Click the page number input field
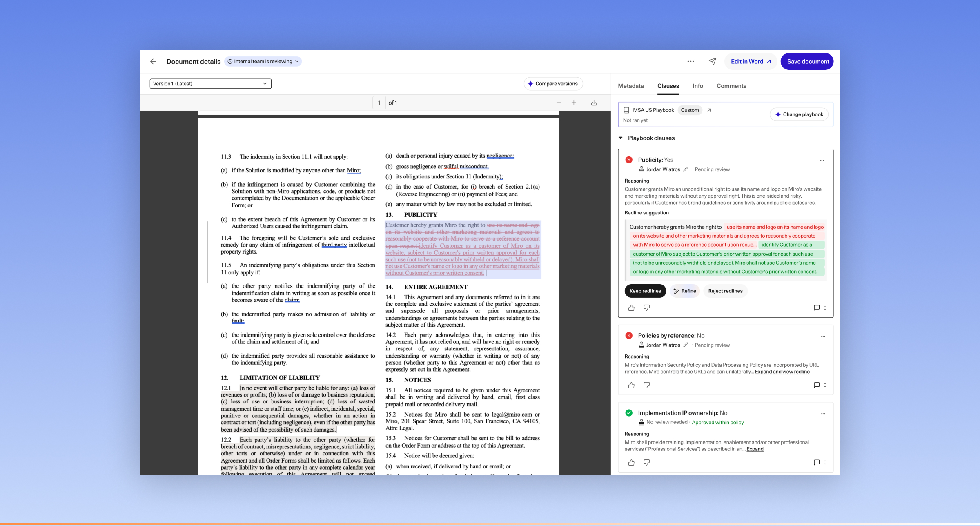This screenshot has width=980, height=526. coord(379,103)
